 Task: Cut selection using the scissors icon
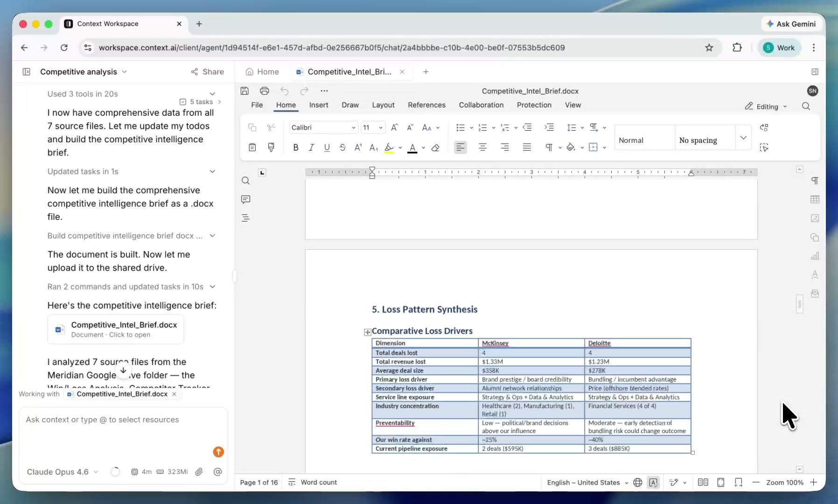[271, 127]
